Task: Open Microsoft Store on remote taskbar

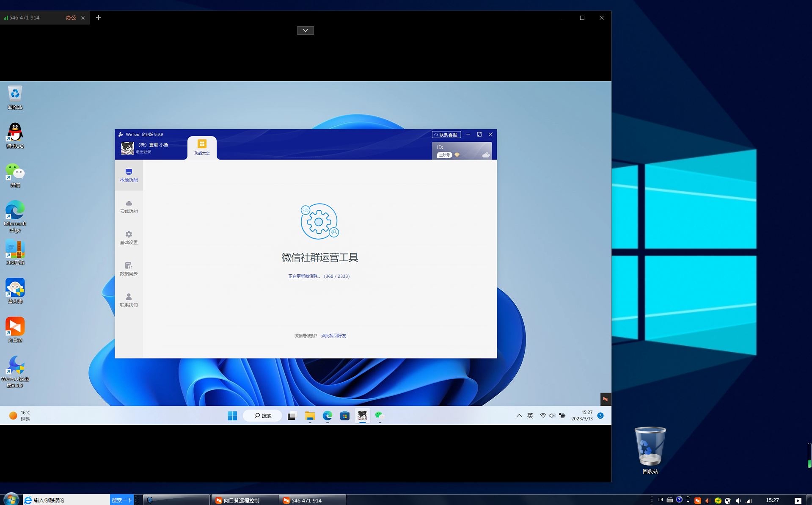Action: (x=345, y=416)
